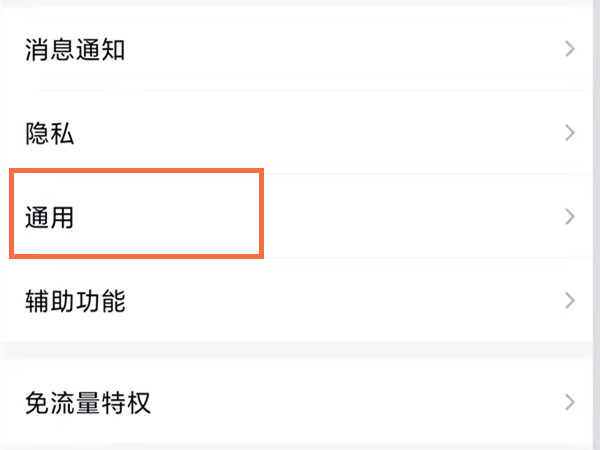The image size is (600, 450).
Task: Click the right arrow in 辅助功能 row
Action: coord(570,300)
